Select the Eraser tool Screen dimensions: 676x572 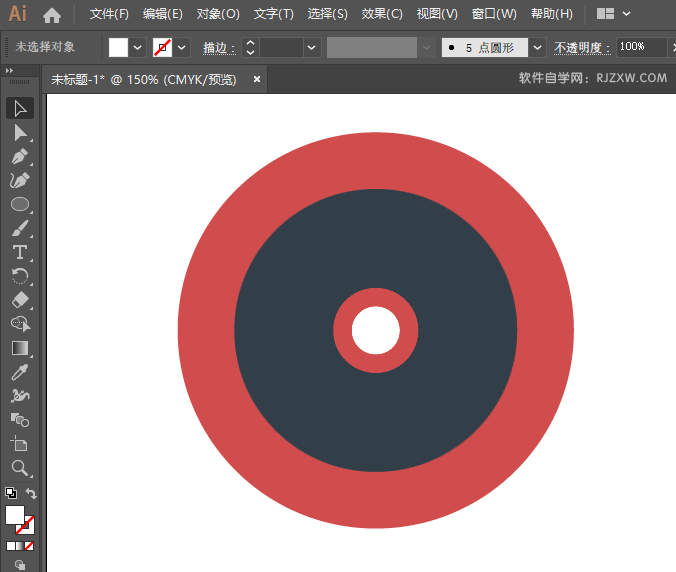point(19,300)
